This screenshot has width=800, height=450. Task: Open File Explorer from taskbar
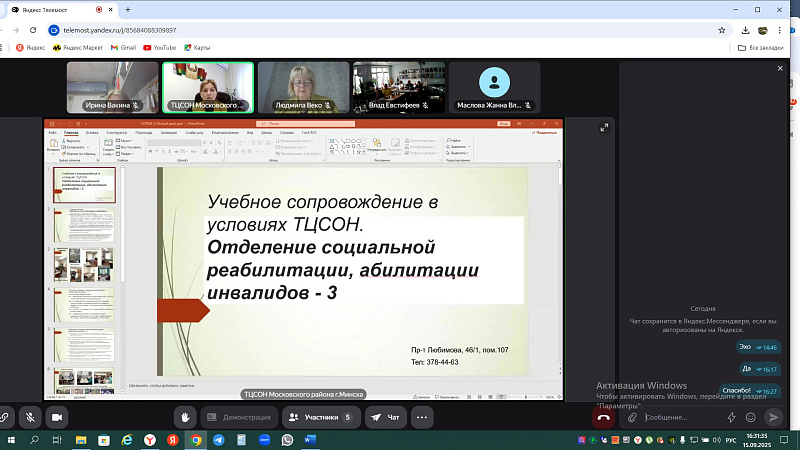(x=81, y=440)
